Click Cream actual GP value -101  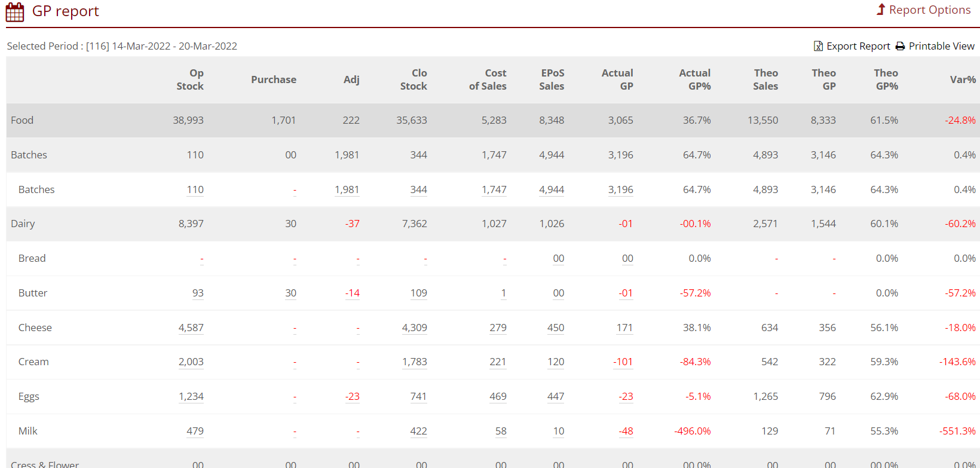(x=623, y=362)
